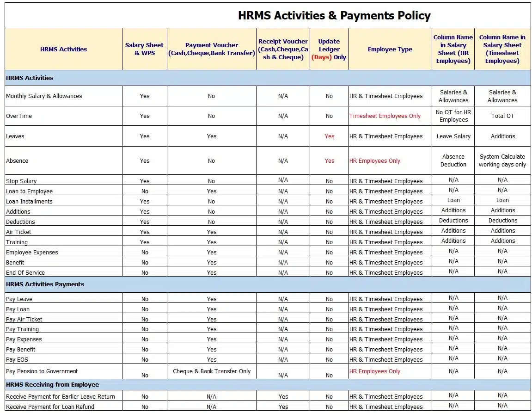Click the 'Pay EOS' cell

[x=63, y=359]
